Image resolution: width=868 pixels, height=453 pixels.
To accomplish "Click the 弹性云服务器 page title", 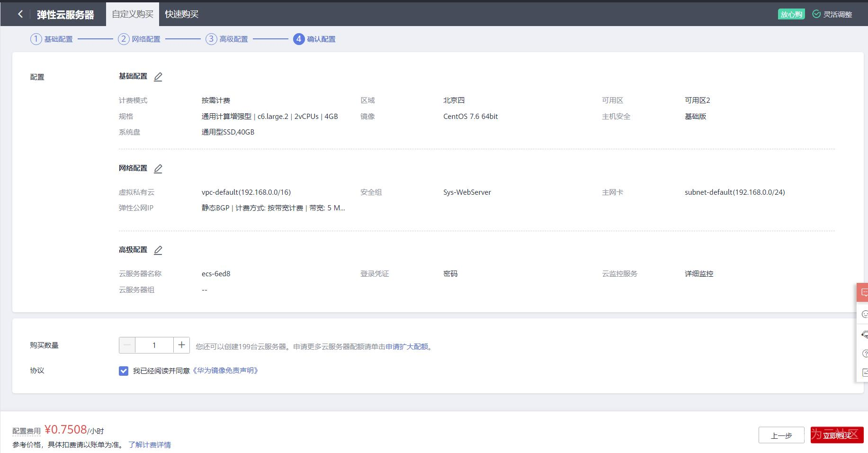I will coord(65,15).
